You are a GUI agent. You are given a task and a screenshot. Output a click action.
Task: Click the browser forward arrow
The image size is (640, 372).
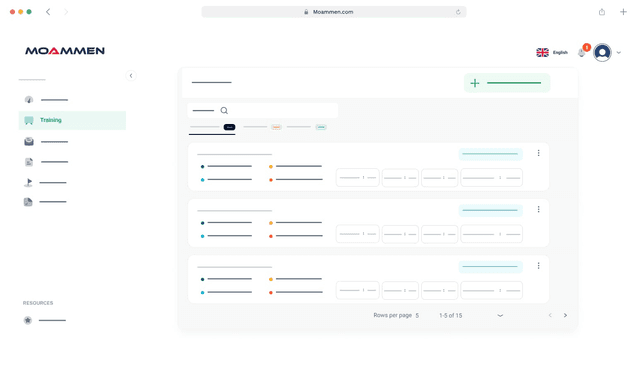66,12
